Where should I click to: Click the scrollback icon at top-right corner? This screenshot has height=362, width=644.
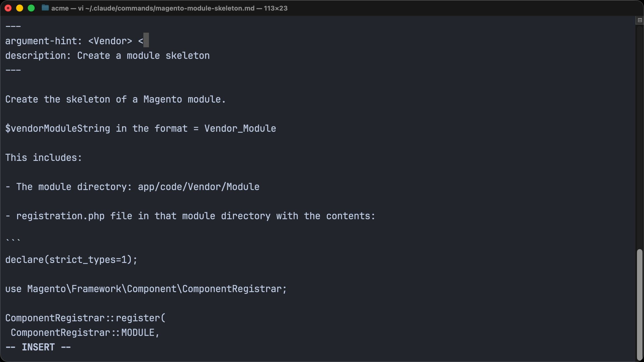pyautogui.click(x=640, y=20)
